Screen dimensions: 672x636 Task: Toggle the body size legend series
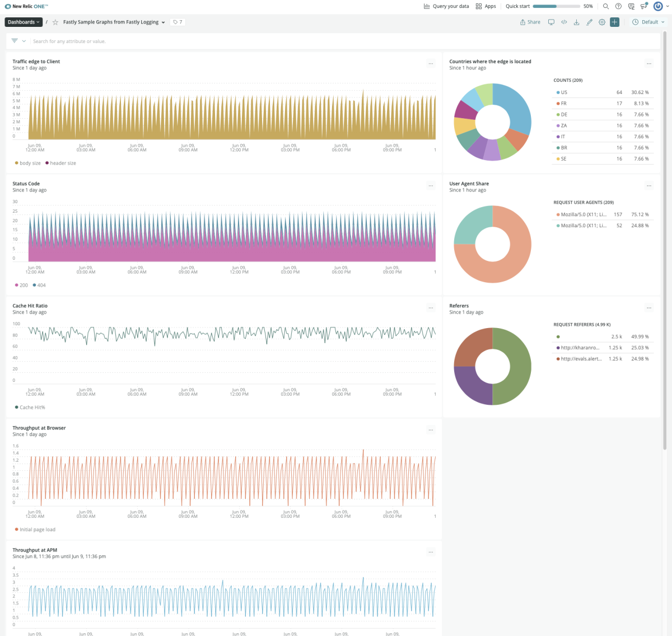[x=27, y=163]
